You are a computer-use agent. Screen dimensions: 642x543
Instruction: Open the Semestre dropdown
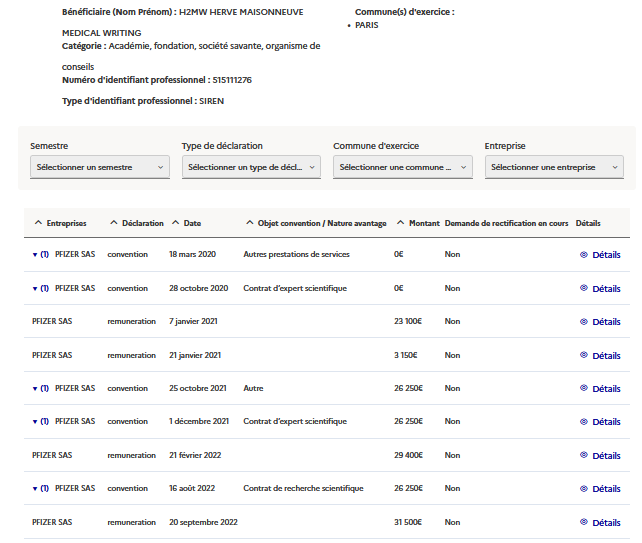[x=100, y=167]
